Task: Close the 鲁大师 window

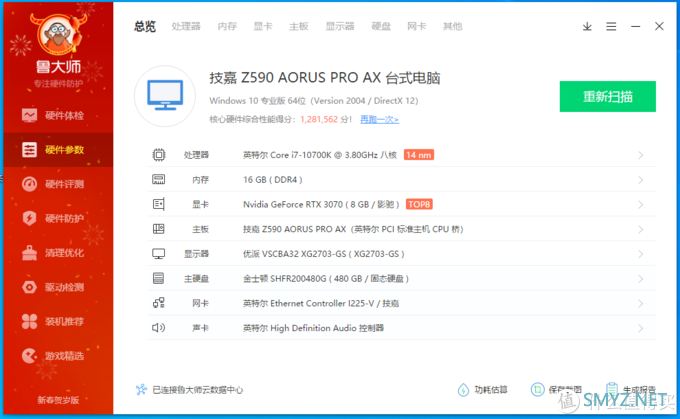Action: click(x=659, y=26)
